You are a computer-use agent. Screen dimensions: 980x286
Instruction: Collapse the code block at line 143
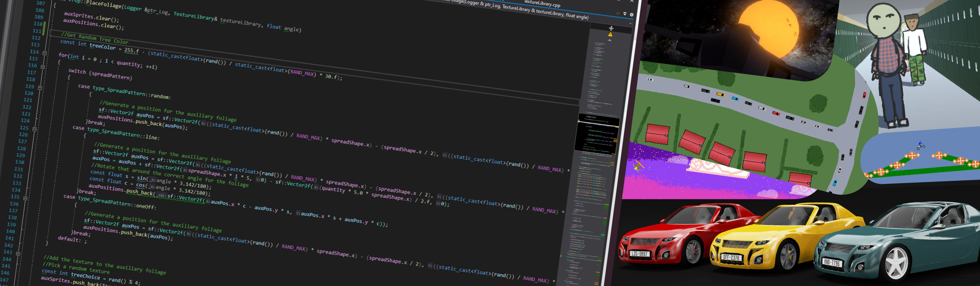[18, 253]
